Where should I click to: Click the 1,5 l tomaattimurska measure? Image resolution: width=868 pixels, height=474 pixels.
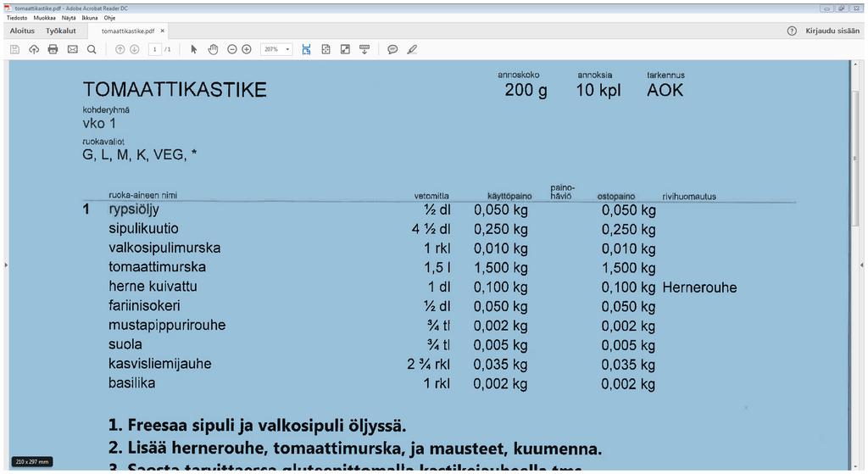point(437,267)
